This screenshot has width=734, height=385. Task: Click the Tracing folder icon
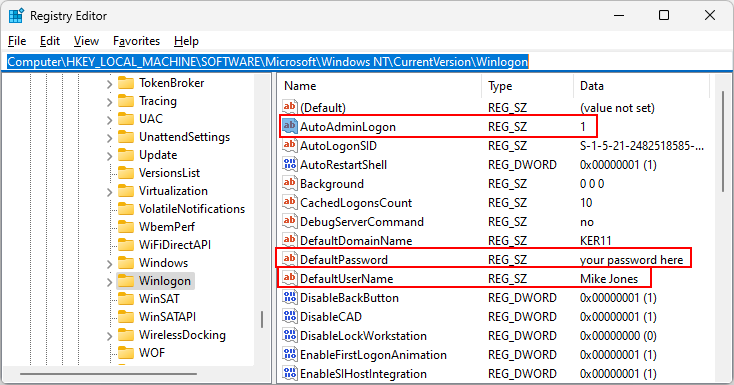[x=126, y=101]
